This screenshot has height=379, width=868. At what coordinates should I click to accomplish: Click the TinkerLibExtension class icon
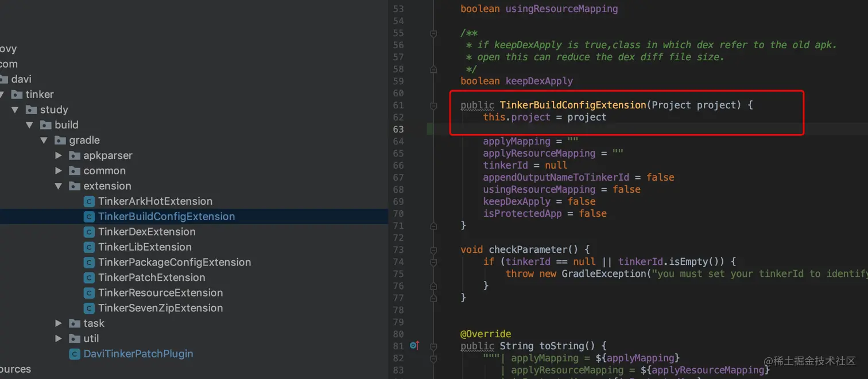(89, 247)
